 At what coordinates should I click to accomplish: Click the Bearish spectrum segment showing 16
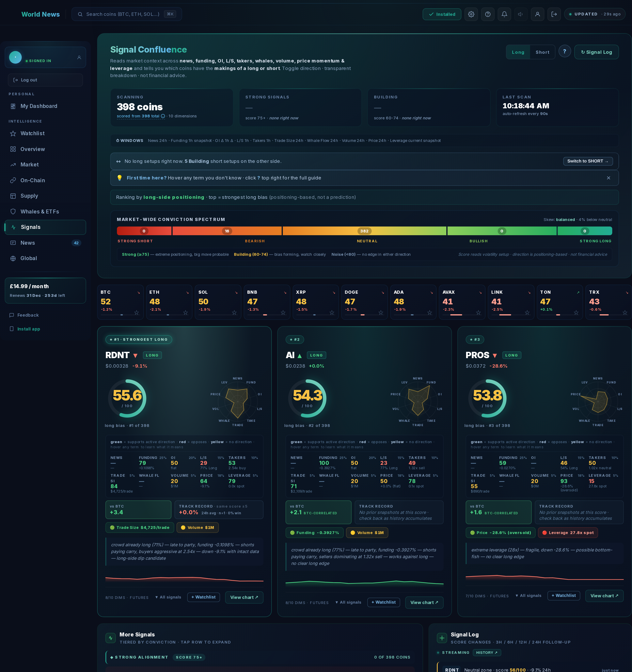(227, 231)
